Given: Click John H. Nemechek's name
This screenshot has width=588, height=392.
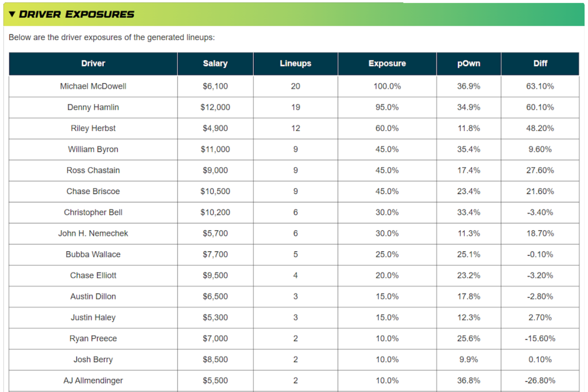Looking at the screenshot, I should [93, 234].
